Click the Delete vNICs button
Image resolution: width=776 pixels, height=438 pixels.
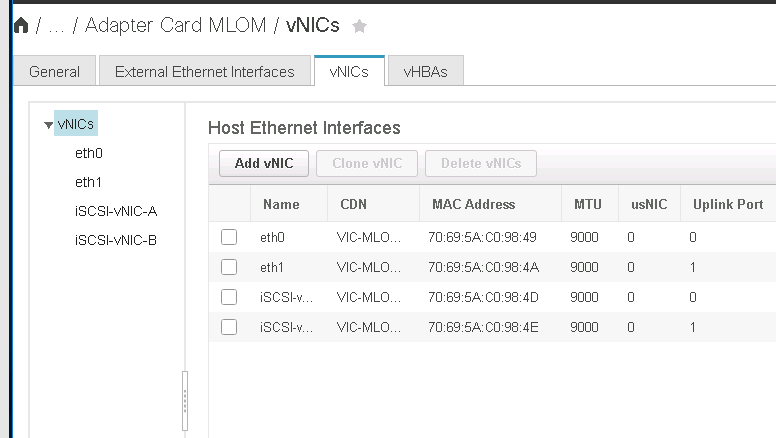pyautogui.click(x=481, y=163)
